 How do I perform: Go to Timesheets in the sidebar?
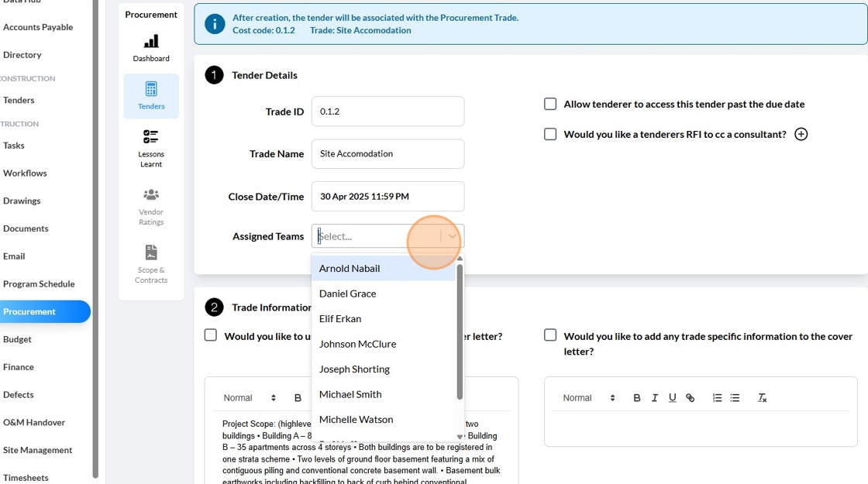click(x=26, y=477)
